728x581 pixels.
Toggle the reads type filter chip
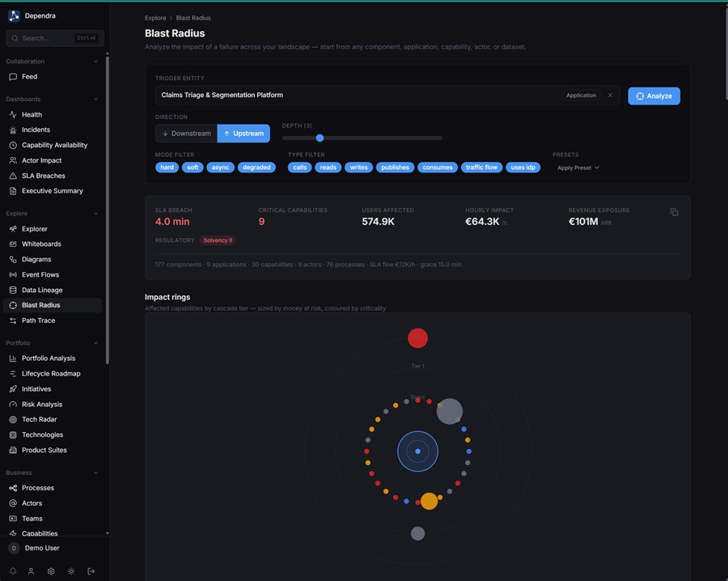(x=328, y=168)
